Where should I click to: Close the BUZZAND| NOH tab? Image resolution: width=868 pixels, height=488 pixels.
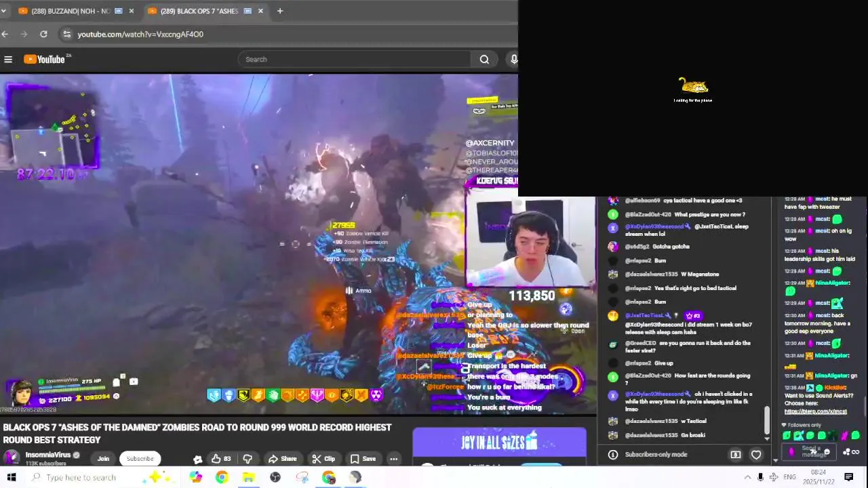coord(131,11)
